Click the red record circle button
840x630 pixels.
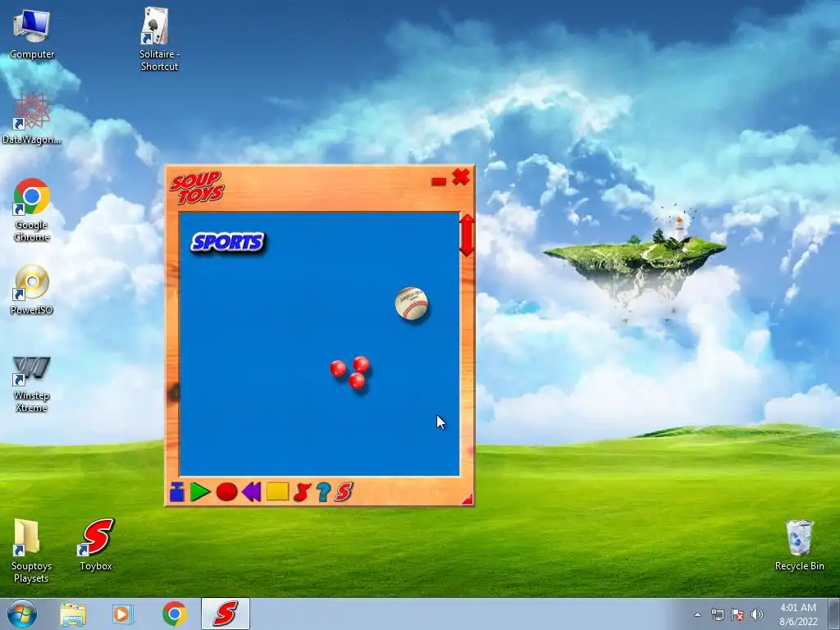pyautogui.click(x=226, y=492)
